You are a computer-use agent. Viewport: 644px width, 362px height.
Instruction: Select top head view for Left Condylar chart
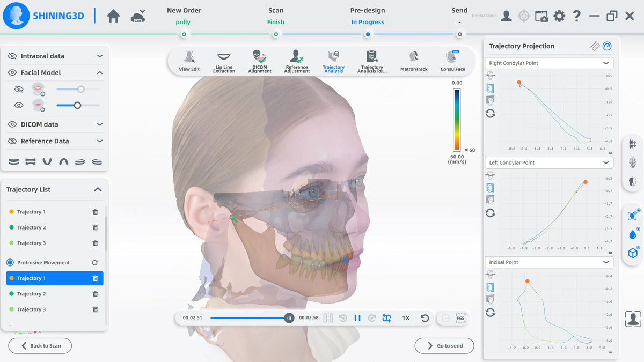coord(490,175)
